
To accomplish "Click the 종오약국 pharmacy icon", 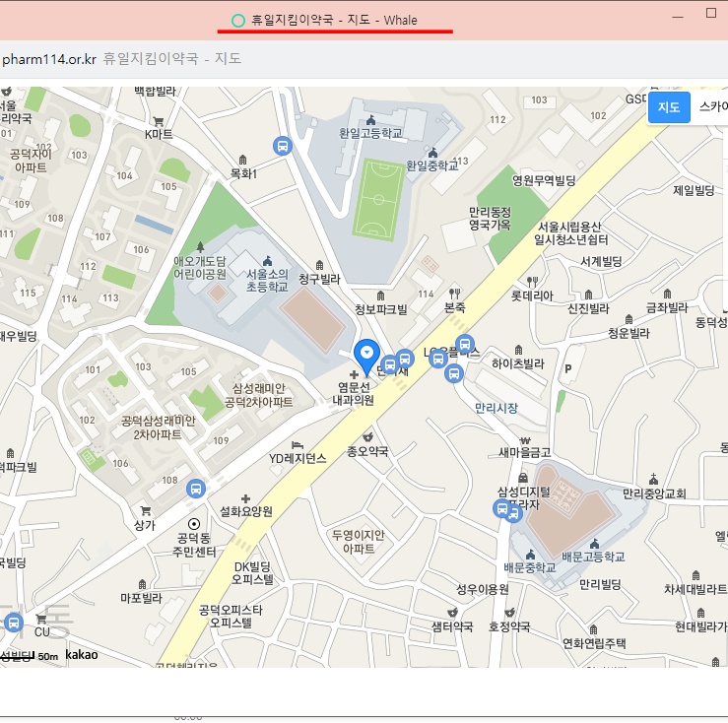I will 367,437.
